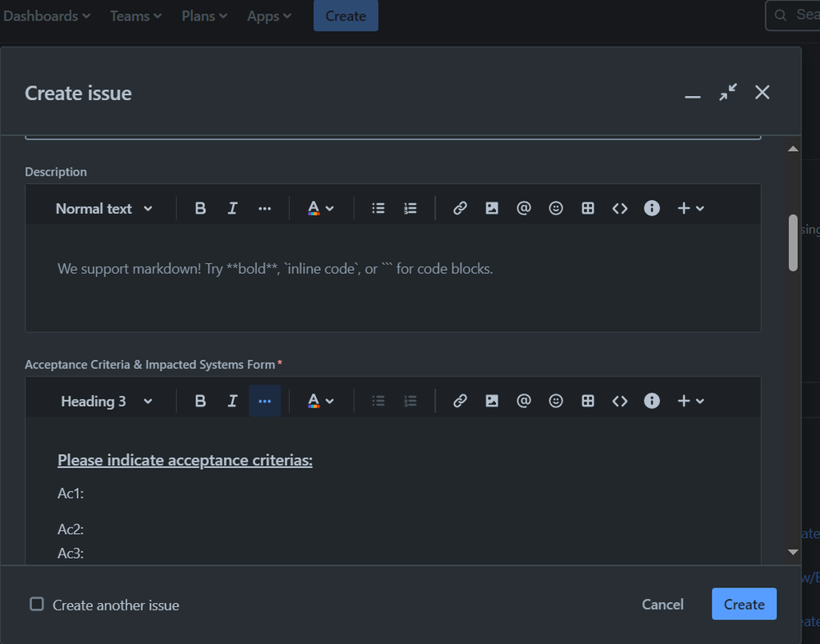Open text color picker in Description toolbar
Image resolution: width=820 pixels, height=644 pixels.
click(x=320, y=208)
